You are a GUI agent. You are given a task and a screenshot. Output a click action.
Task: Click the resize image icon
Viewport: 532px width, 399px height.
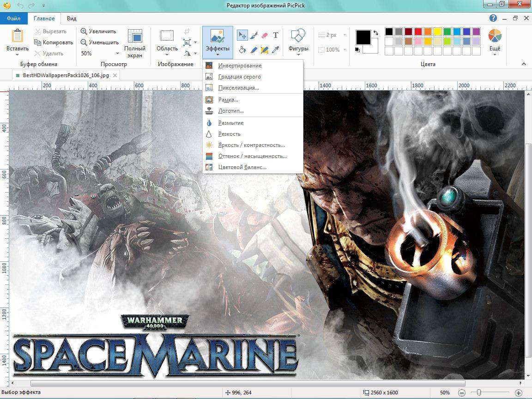point(187,42)
